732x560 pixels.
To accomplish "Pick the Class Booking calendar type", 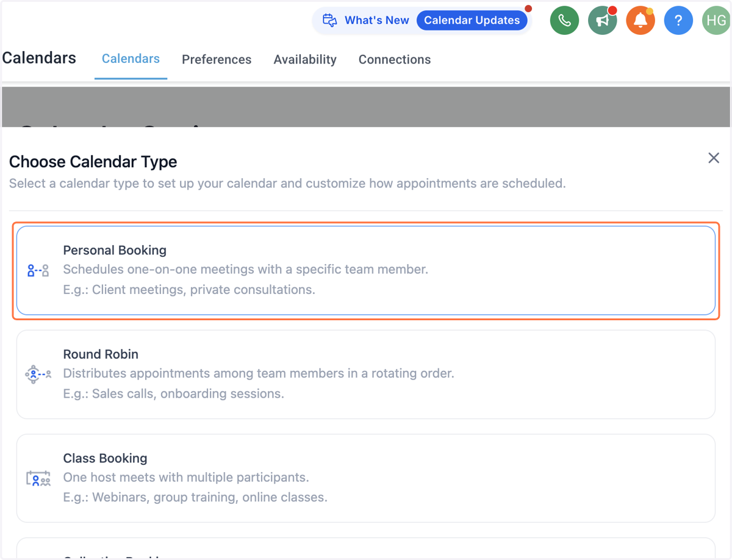I will (x=366, y=478).
